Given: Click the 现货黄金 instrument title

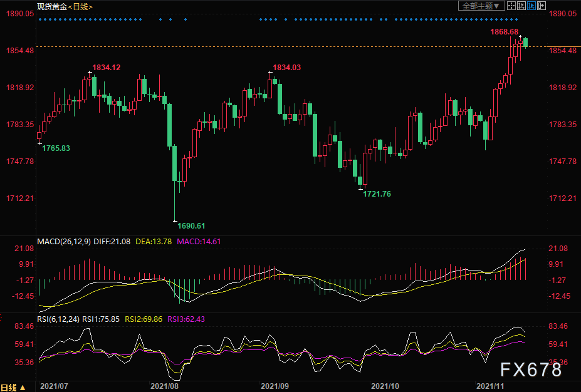Looking at the screenshot, I should click(x=52, y=7).
